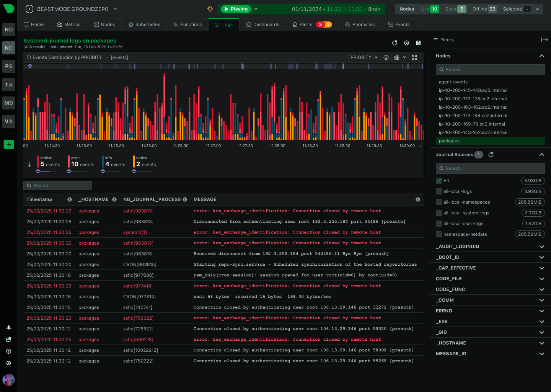Uncheck the All journal sources checkbox
The image size is (551, 392).
[438, 180]
